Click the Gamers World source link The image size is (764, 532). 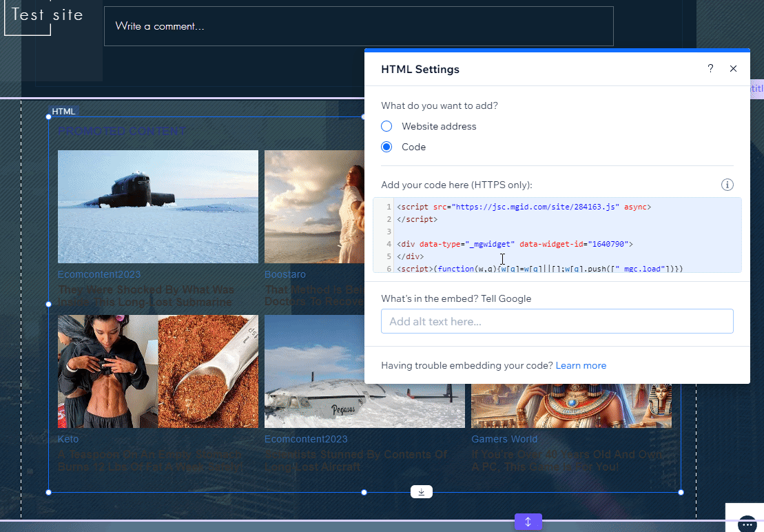pos(504,439)
